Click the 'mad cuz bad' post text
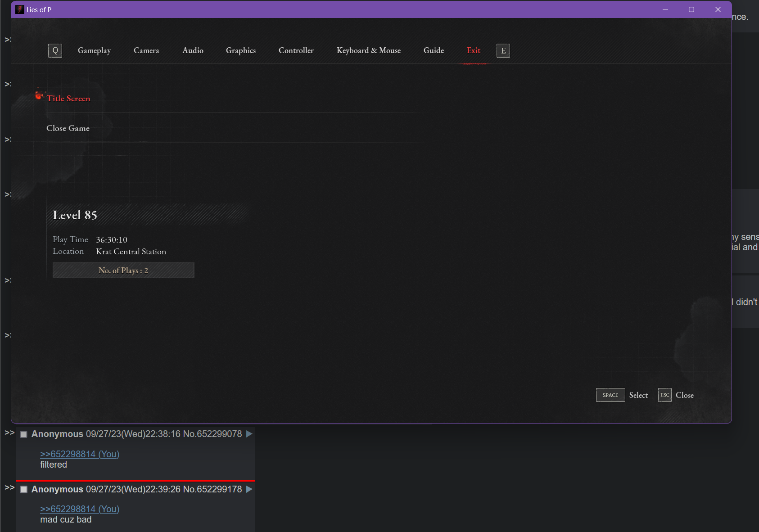Image resolution: width=759 pixels, height=532 pixels. coord(66,519)
